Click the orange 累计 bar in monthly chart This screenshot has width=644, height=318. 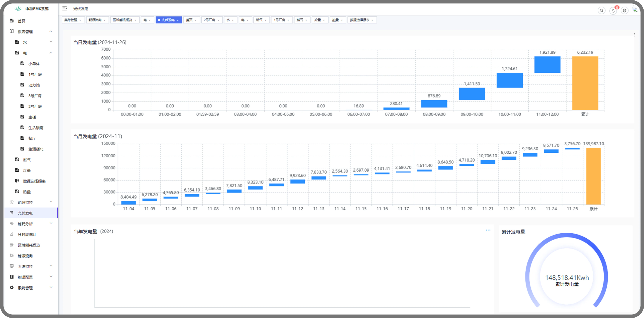point(594,176)
